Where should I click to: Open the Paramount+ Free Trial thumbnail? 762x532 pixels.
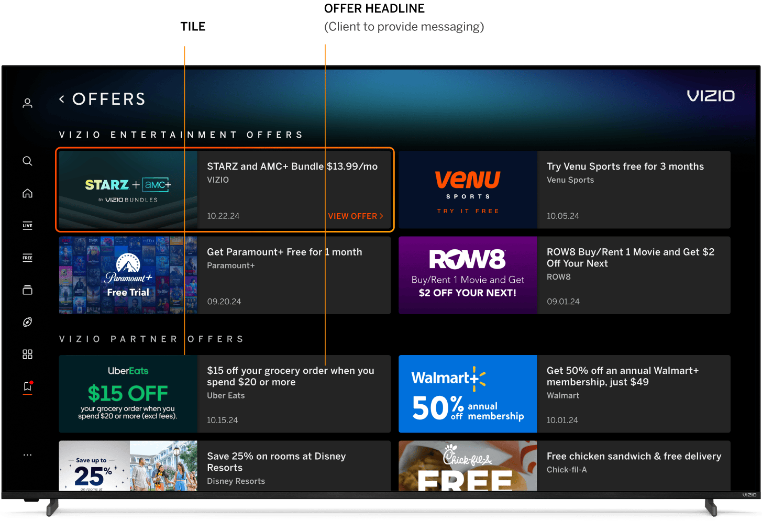click(128, 275)
